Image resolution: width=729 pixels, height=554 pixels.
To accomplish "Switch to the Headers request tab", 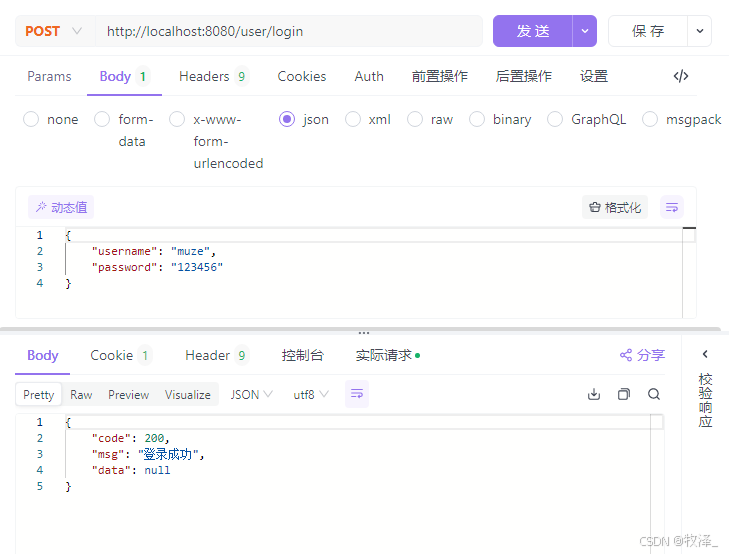I will coord(213,76).
